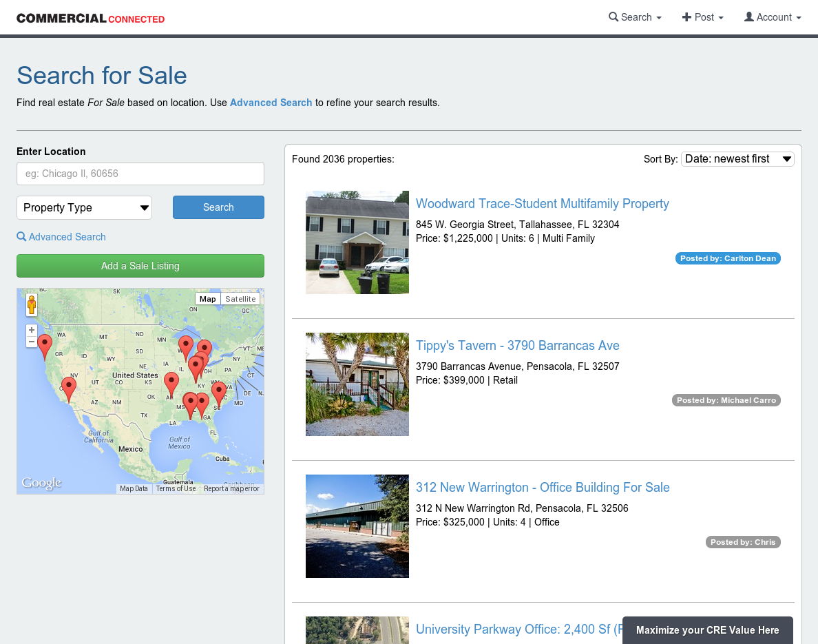Open University Parkway Office listing title
The height and width of the screenshot is (644, 818).
point(519,630)
